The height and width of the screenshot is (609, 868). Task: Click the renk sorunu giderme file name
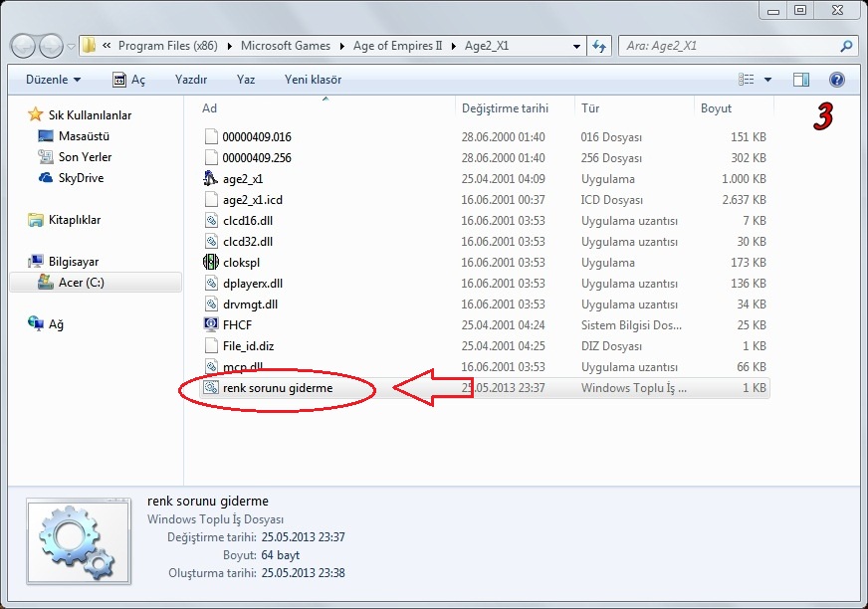point(278,388)
